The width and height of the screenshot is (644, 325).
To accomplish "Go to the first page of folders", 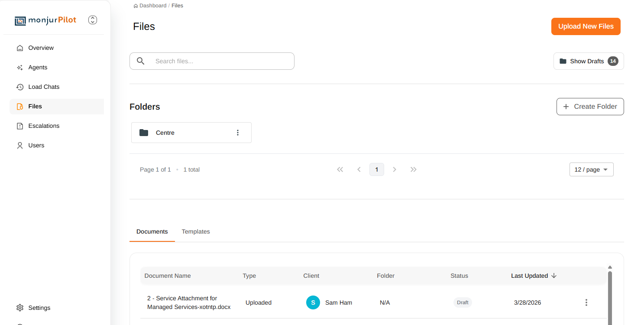I will tap(340, 169).
